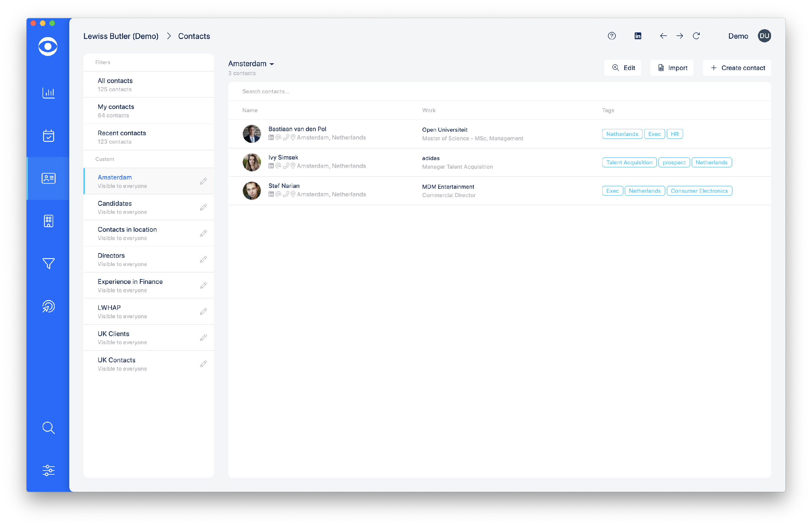Open the calendar tasks icon in sidebar
Image resolution: width=812 pixels, height=527 pixels.
pos(48,136)
